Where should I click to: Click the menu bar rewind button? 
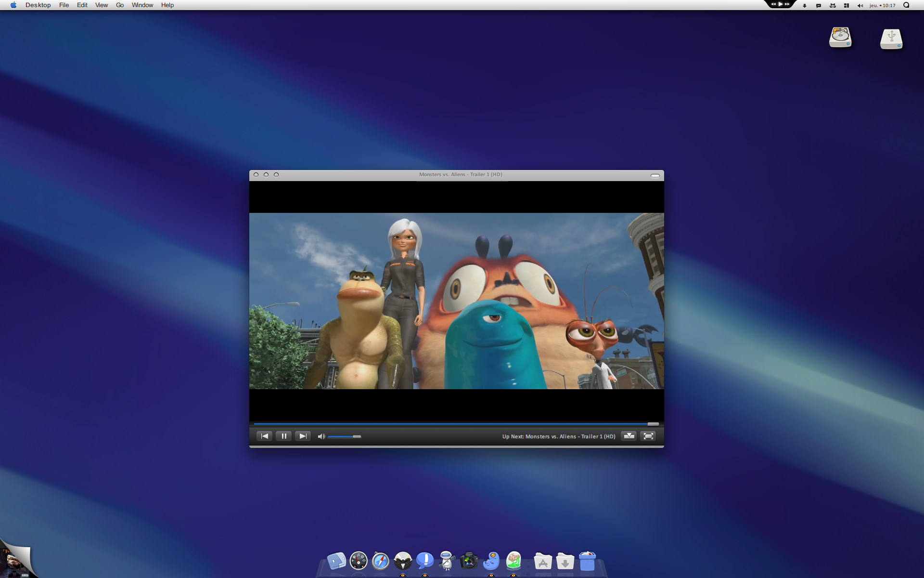pos(773,4)
